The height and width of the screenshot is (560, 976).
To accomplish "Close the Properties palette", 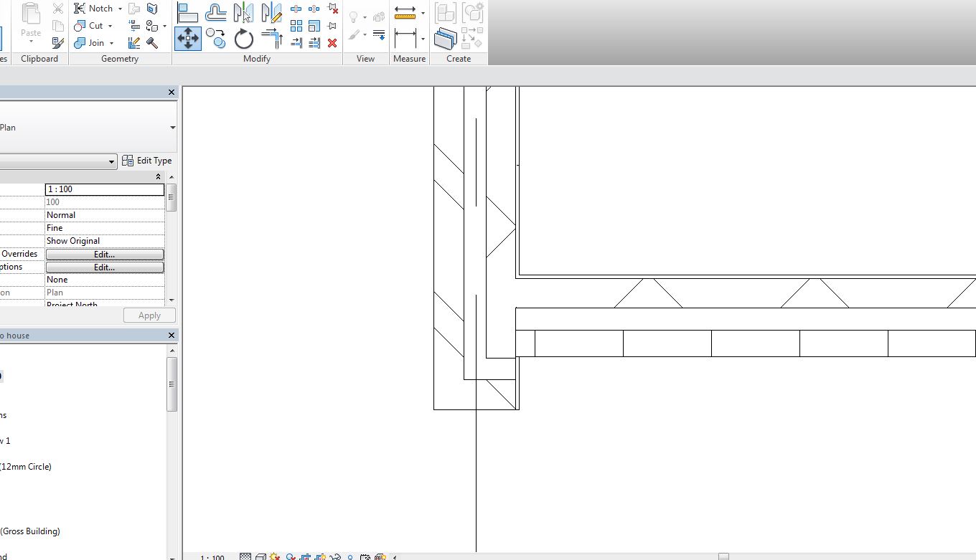I will click(172, 92).
